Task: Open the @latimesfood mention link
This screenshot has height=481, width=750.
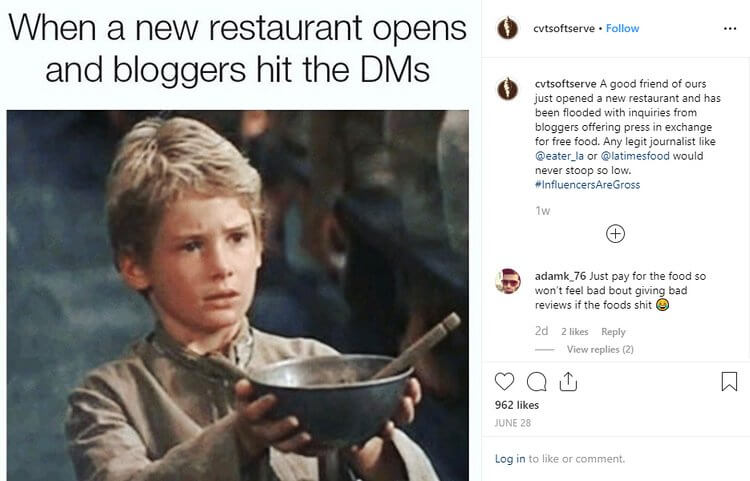Action: [635, 156]
